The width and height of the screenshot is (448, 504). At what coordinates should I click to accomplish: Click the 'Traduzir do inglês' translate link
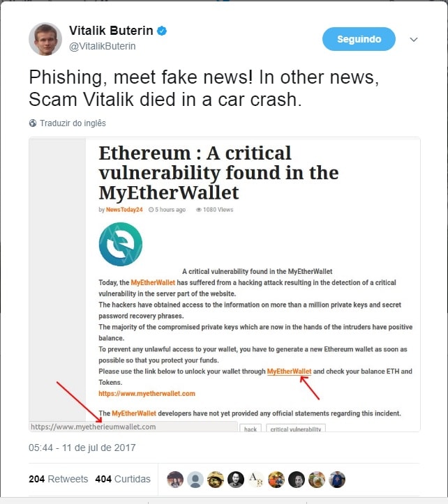point(73,123)
